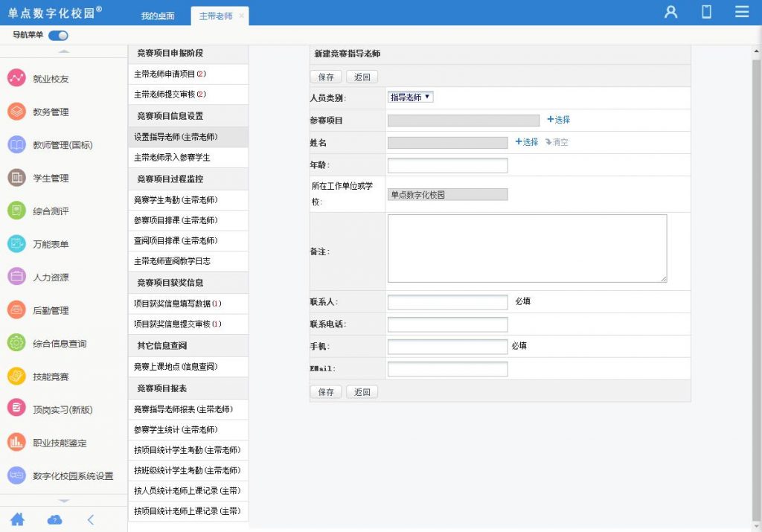The image size is (762, 532).
Task: Open the hamburger menu icon
Action: coord(742,12)
